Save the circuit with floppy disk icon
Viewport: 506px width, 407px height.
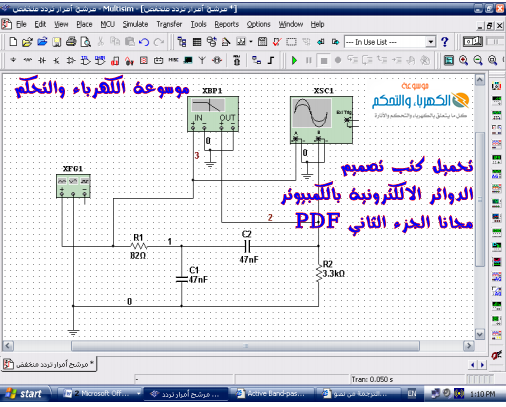coord(57,42)
